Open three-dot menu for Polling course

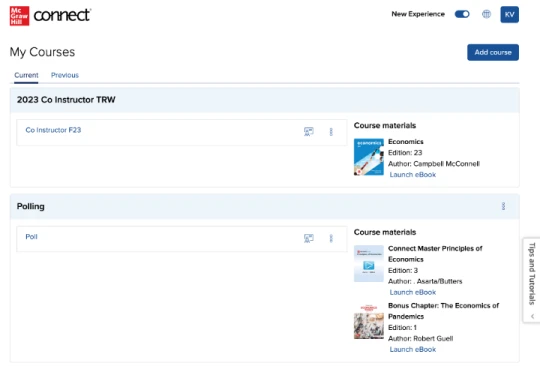tap(503, 206)
